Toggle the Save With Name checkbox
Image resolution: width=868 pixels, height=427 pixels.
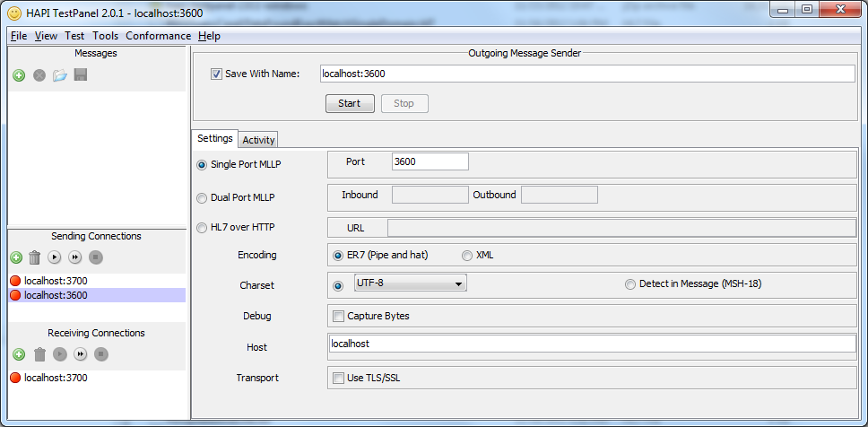[216, 74]
